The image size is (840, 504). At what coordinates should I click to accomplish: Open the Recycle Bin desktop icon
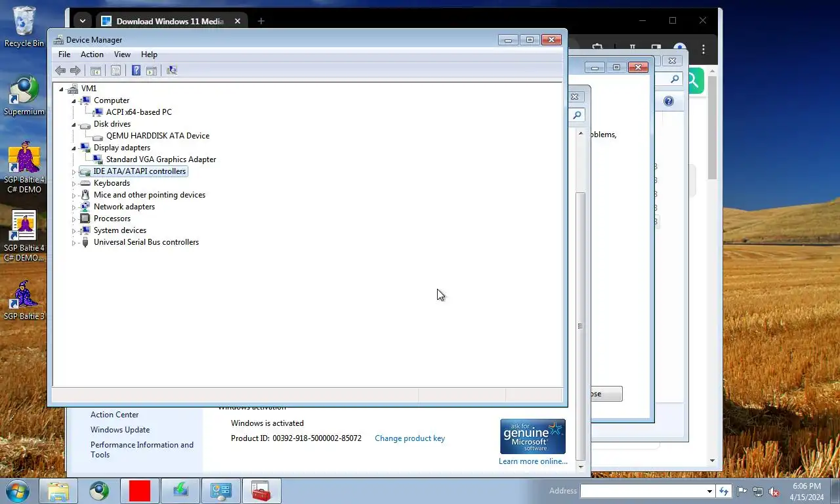[24, 27]
